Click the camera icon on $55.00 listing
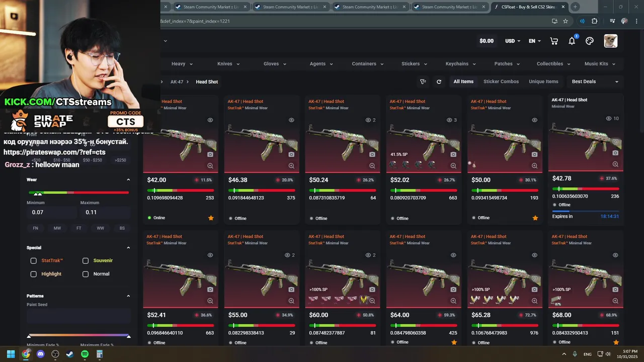 (291, 290)
